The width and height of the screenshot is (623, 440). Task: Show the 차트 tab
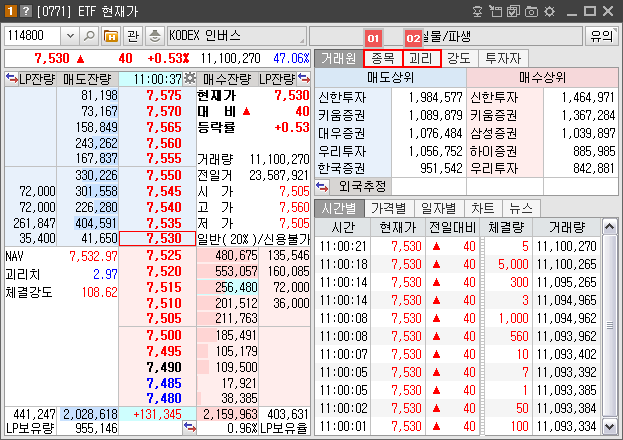point(482,208)
